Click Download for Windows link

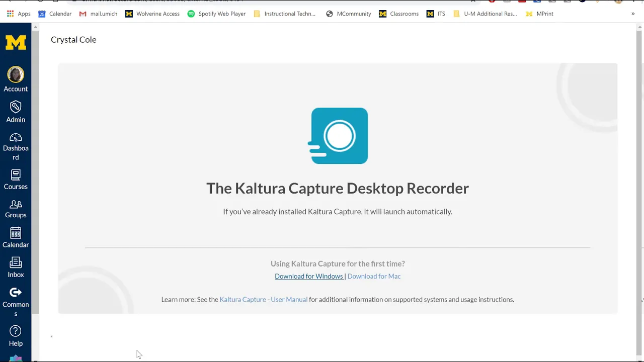(x=309, y=276)
